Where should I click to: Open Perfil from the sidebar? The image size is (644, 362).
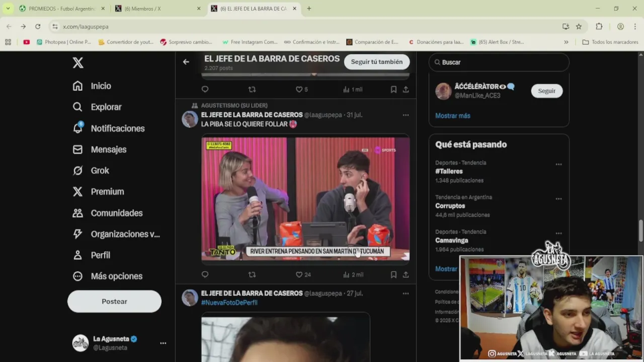click(92, 255)
